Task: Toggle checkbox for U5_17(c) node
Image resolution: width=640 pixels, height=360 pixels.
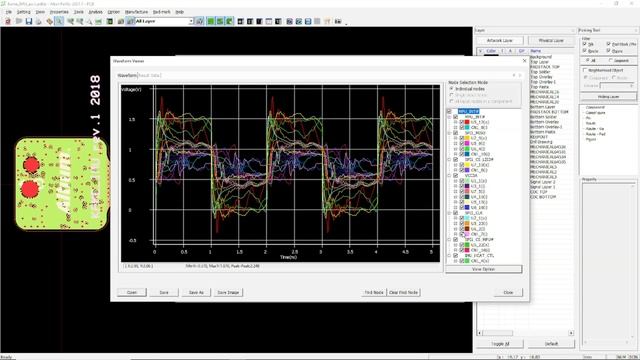Action: 462,122
